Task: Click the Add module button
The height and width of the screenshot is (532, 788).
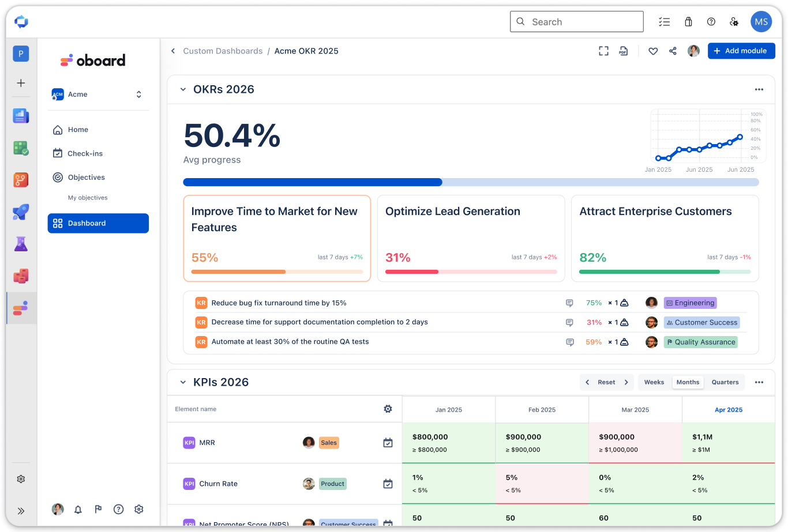Action: tap(741, 51)
